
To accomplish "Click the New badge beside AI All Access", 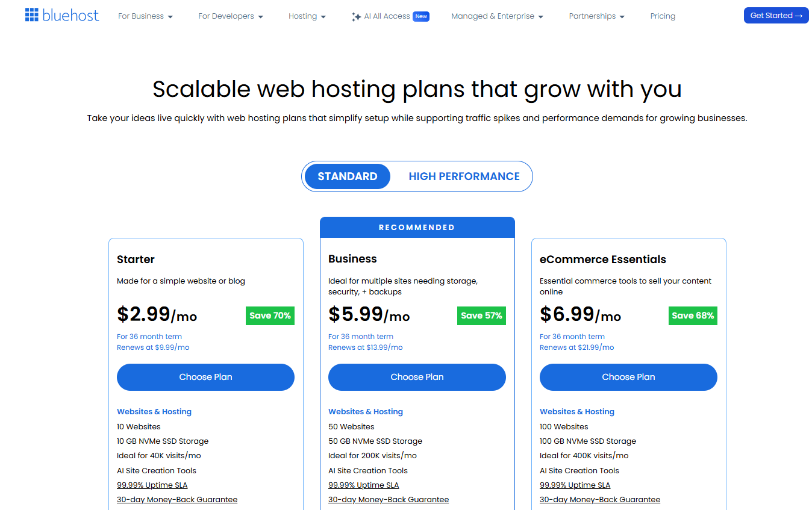I will 421,16.
